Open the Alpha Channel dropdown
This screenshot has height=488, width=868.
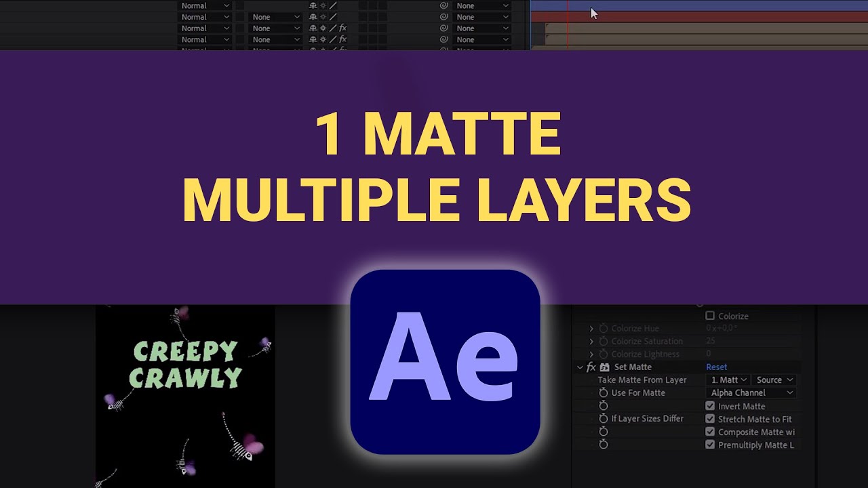point(751,393)
